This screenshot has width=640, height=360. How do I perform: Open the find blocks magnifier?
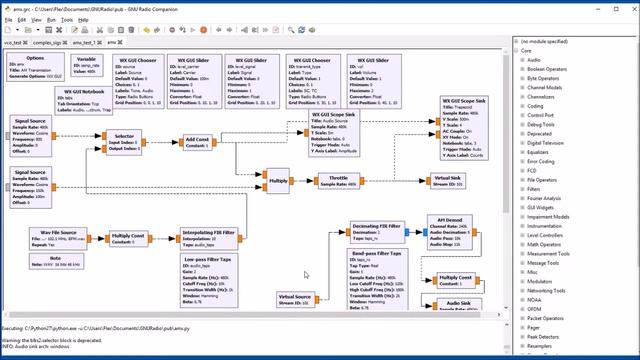291,30
